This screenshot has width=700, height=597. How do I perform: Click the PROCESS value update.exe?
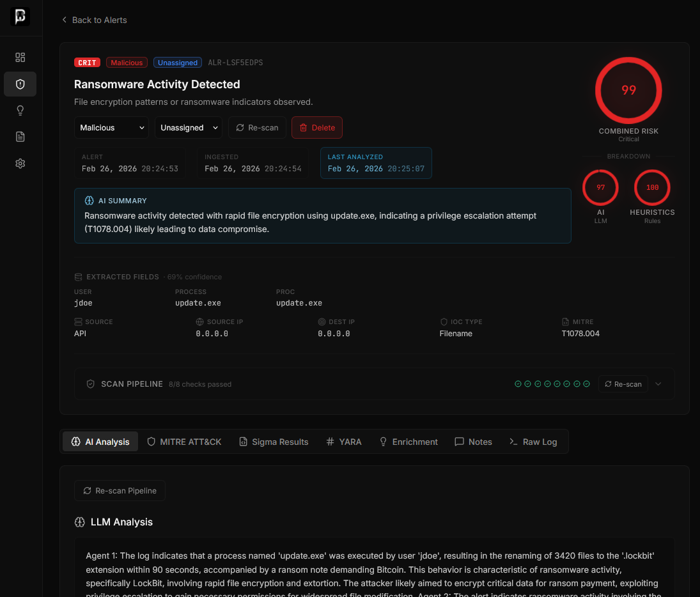click(x=198, y=303)
